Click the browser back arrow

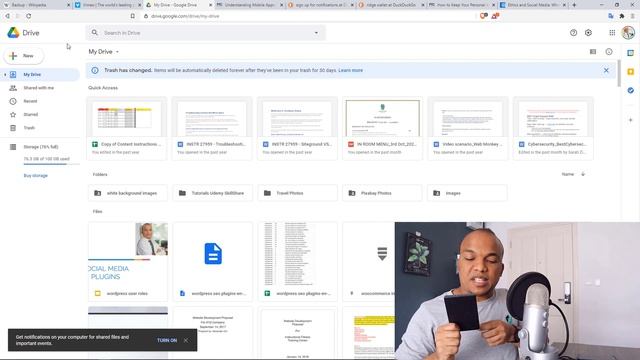tap(7, 16)
